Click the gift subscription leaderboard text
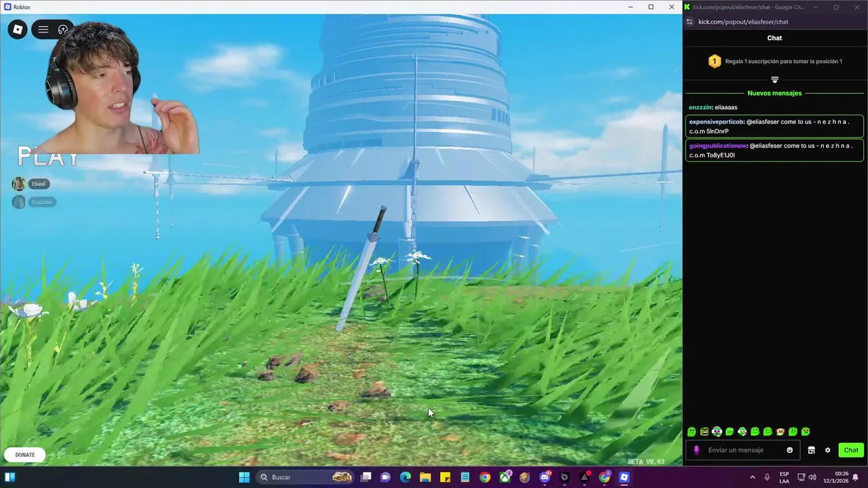Image resolution: width=868 pixels, height=488 pixels. (783, 62)
